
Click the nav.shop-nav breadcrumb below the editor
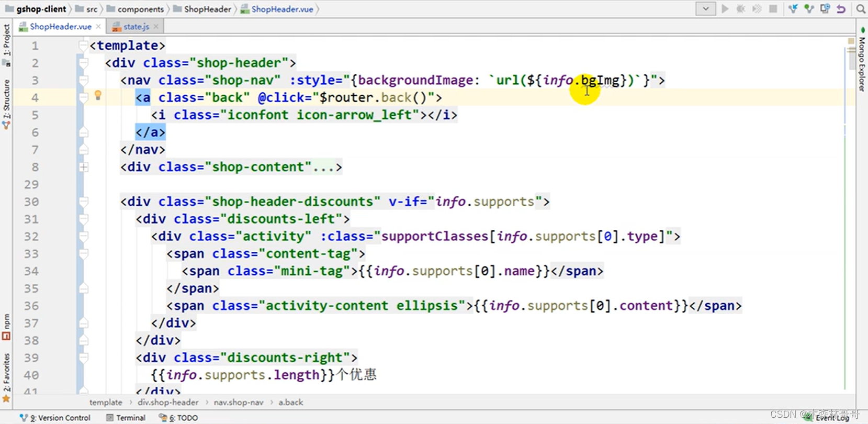tap(239, 402)
